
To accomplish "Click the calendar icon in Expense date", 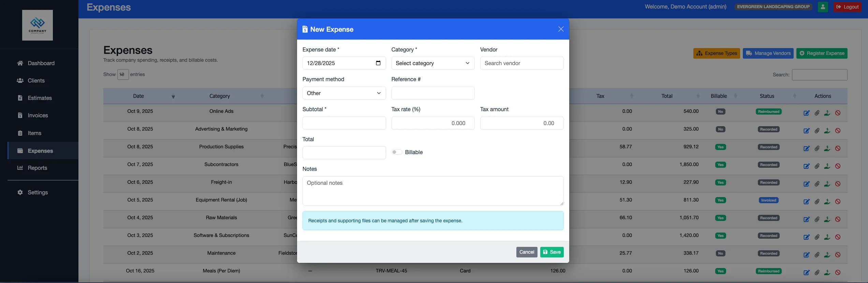I will point(378,63).
